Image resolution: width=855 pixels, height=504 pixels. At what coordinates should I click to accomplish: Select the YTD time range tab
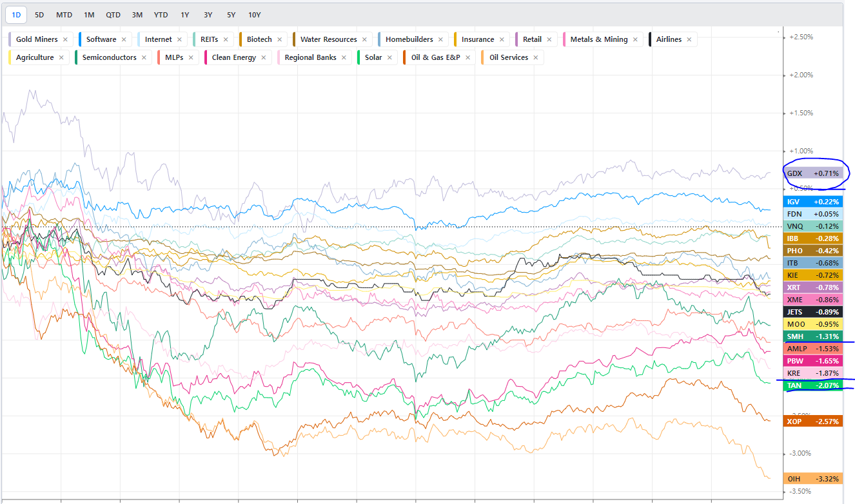click(161, 15)
